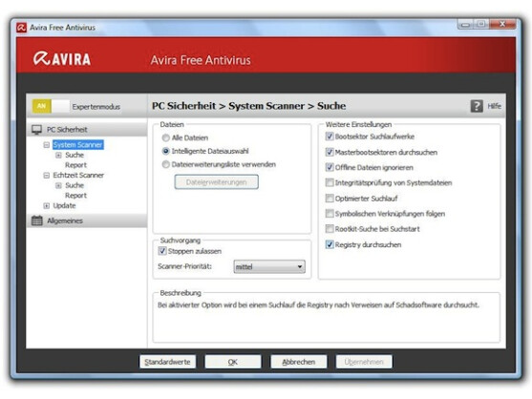Click the Dateierweiterungen button
The height and width of the screenshot is (399, 532).
(217, 182)
